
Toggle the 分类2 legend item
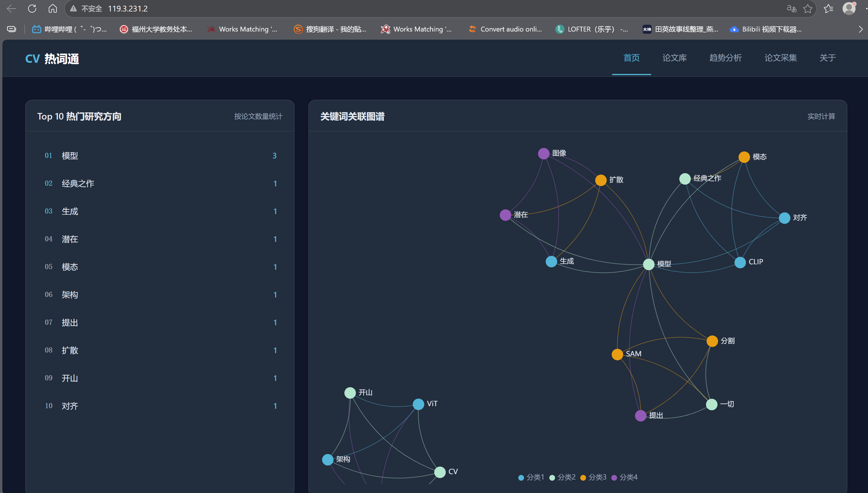pos(563,477)
